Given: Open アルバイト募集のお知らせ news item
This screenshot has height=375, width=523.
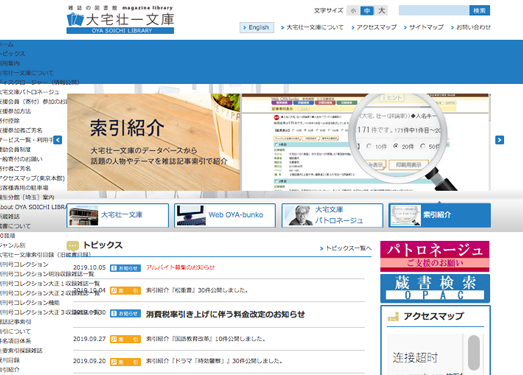Looking at the screenshot, I should point(180,268).
